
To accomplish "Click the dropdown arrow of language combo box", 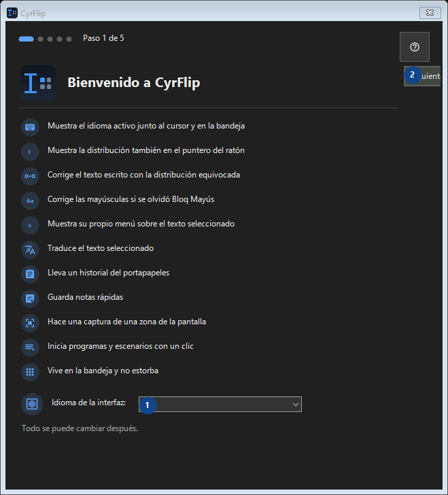I will 296,405.
